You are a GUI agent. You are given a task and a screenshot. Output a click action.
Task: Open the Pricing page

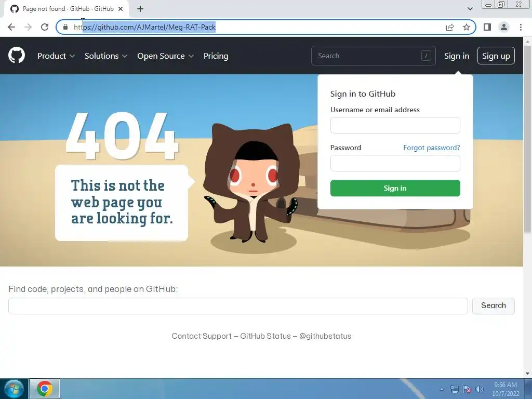tap(216, 56)
